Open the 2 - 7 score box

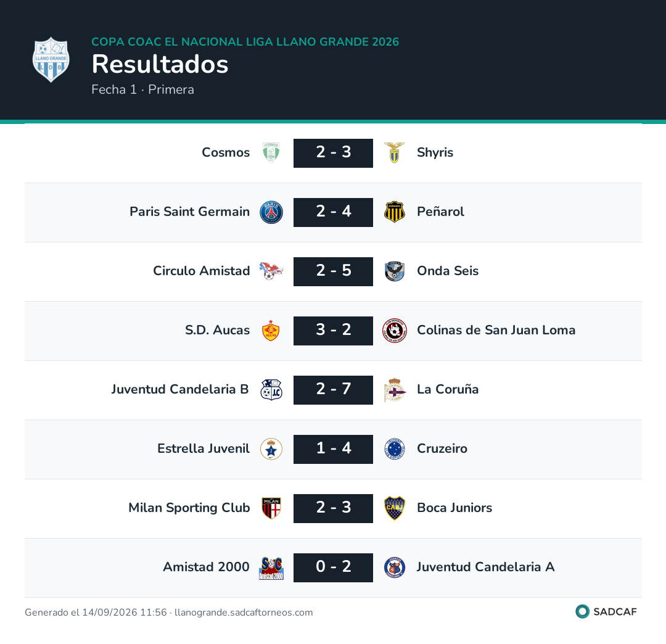tap(333, 390)
